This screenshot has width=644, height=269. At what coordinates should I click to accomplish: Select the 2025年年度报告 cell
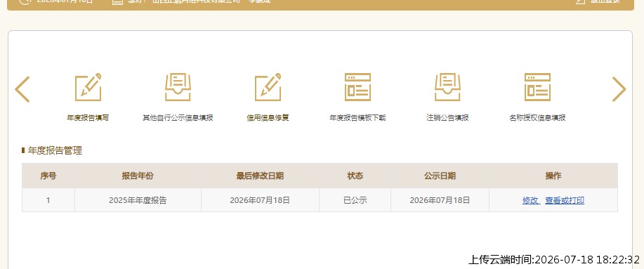(138, 200)
